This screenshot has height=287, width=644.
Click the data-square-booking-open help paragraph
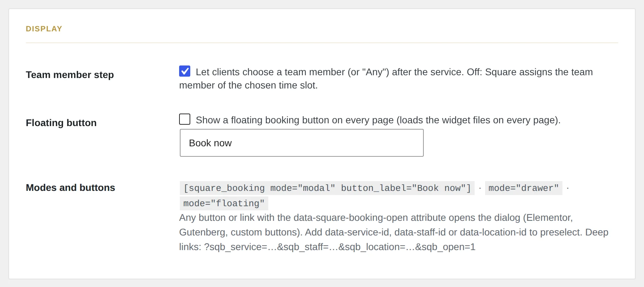(x=394, y=232)
